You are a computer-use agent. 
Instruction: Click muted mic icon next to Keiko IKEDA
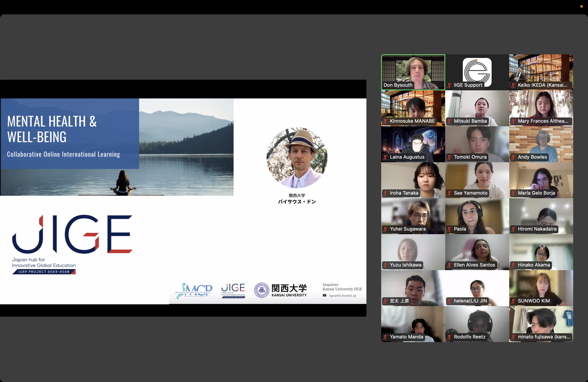[513, 85]
